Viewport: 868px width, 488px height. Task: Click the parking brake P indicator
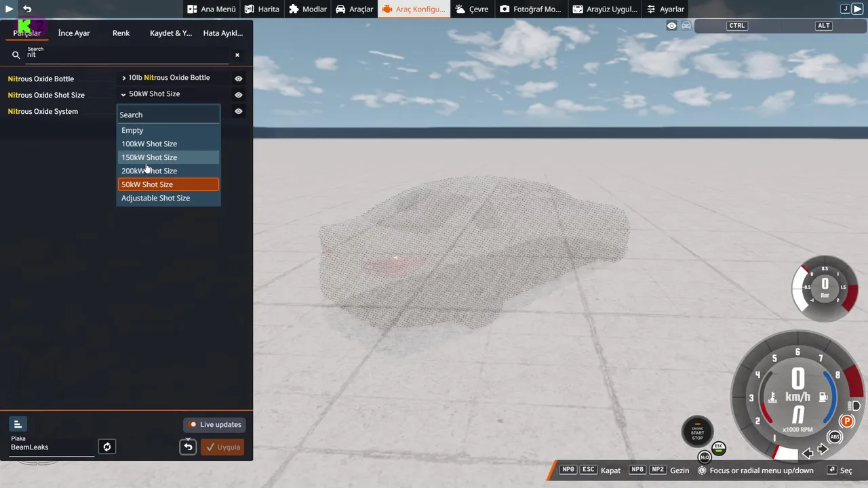click(846, 422)
